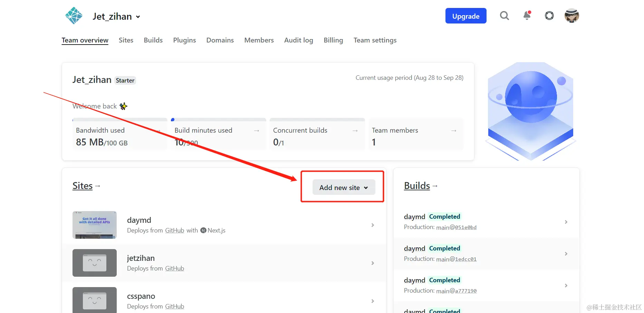Screen dimensions: 644x313
Task: Expand the Add new site dropdown
Action: 344,187
